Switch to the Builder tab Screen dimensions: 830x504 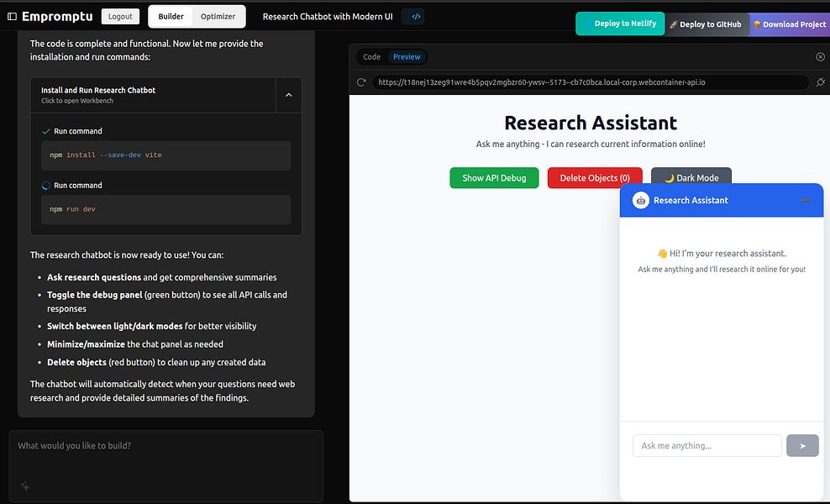click(171, 17)
